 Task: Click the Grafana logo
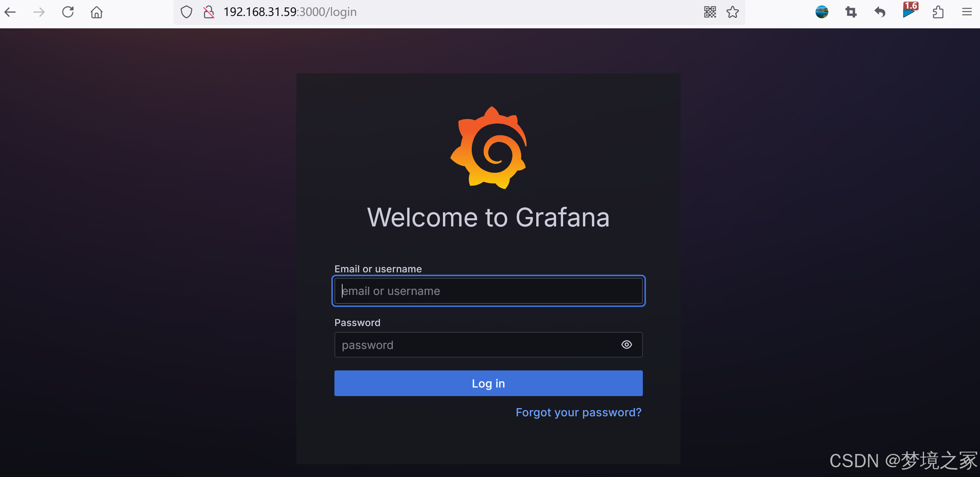click(488, 148)
